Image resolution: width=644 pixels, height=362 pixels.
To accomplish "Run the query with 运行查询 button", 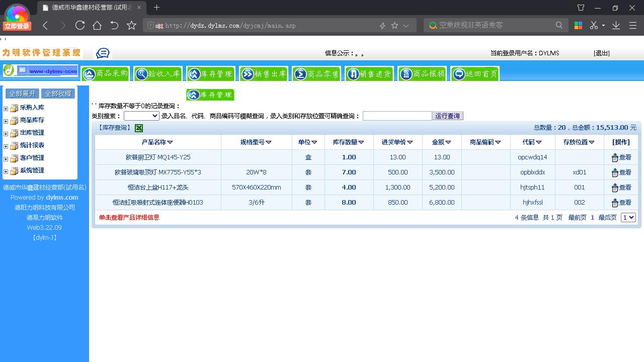I will pos(447,116).
